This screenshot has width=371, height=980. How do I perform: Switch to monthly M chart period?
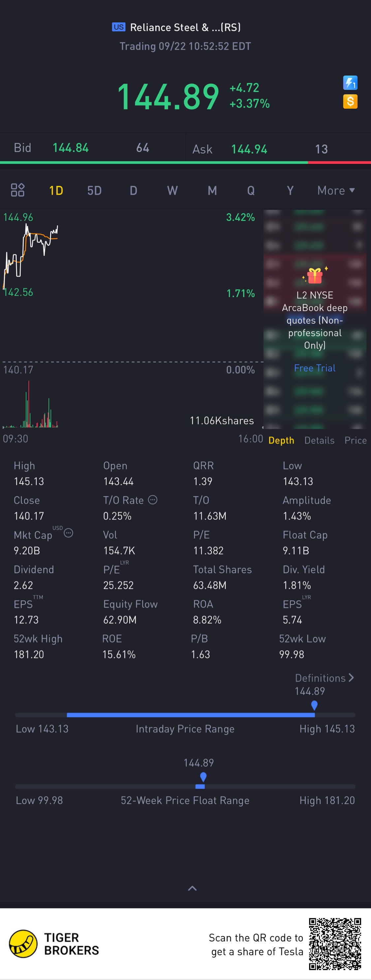pyautogui.click(x=212, y=190)
